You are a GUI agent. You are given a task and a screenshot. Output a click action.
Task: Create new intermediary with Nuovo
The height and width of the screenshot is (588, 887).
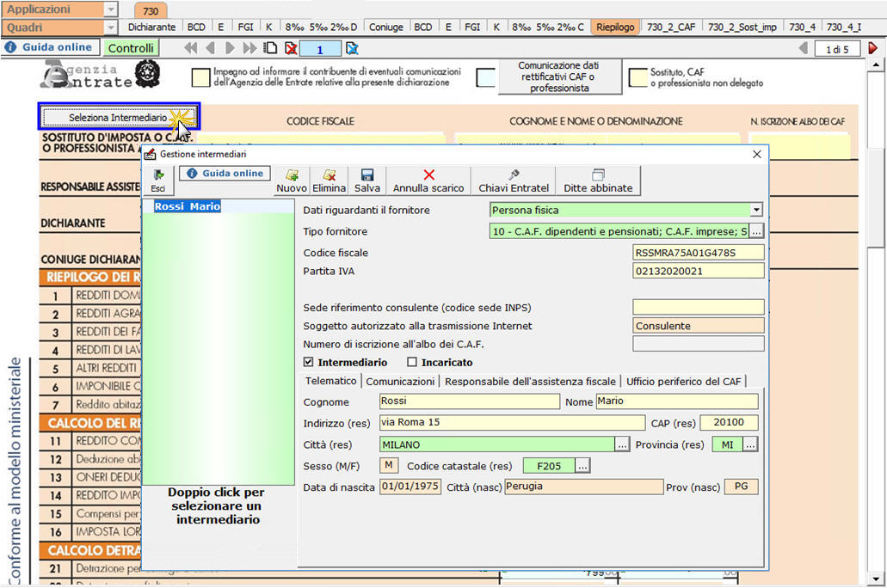coord(292,181)
